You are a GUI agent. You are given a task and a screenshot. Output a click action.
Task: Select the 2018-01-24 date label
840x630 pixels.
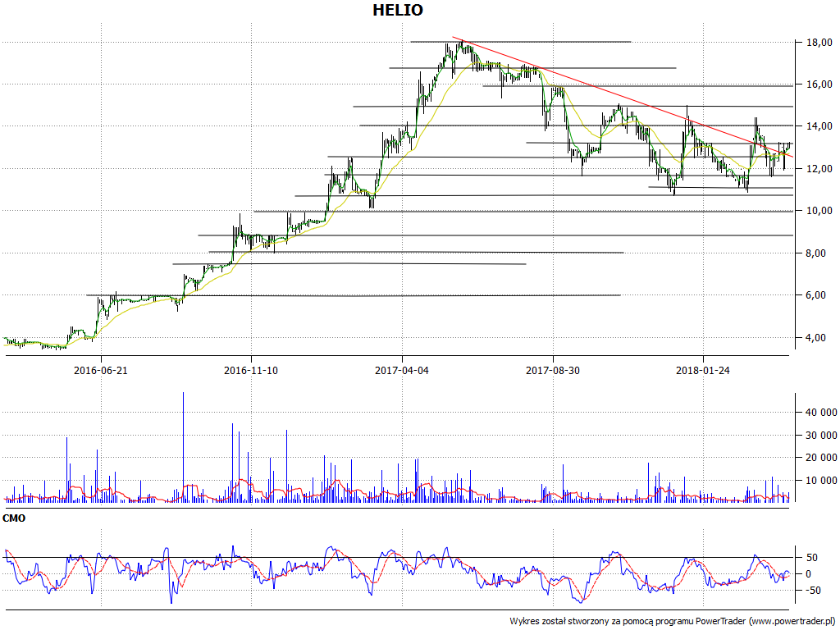703,370
